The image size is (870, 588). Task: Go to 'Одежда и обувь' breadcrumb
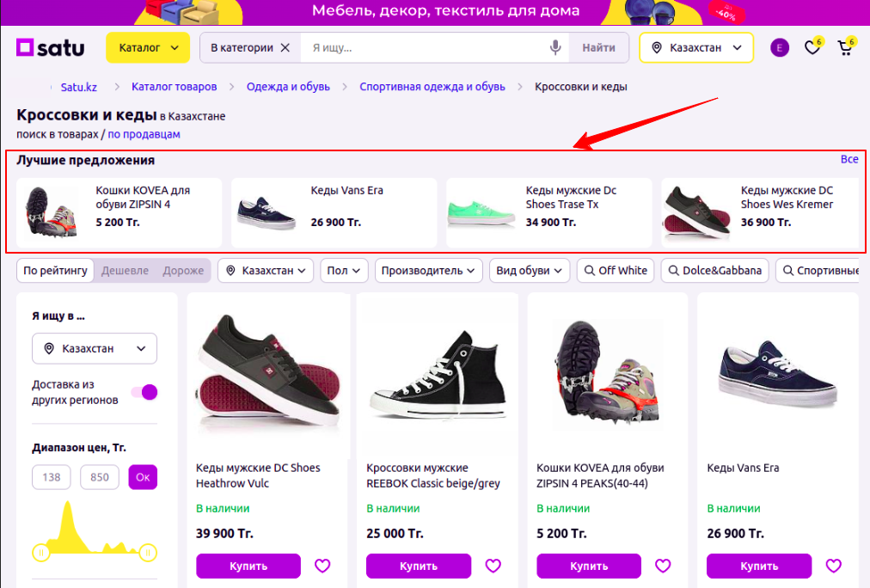(x=288, y=87)
